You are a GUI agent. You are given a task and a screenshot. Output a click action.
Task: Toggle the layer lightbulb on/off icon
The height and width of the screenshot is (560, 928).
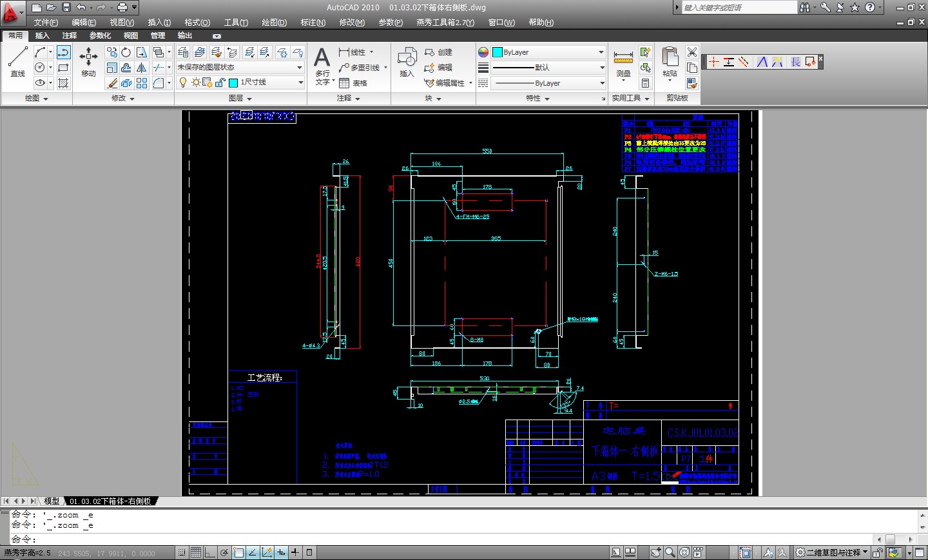click(183, 82)
